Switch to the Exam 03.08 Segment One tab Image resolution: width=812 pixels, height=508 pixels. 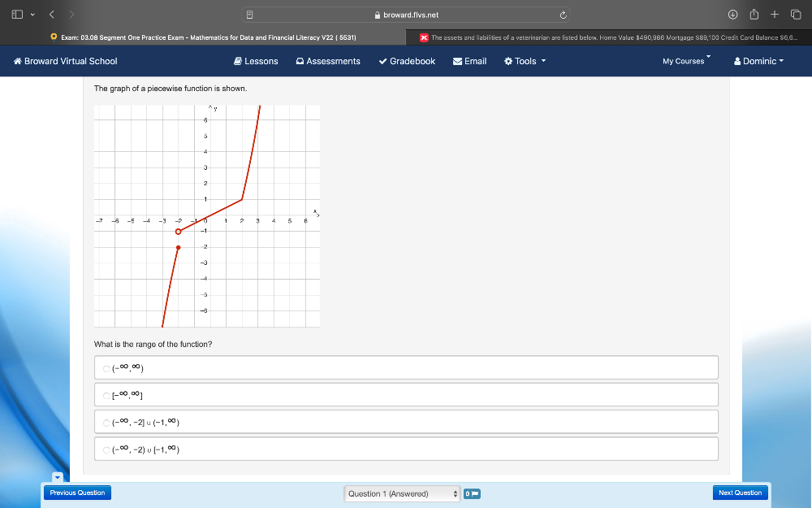coord(203,37)
